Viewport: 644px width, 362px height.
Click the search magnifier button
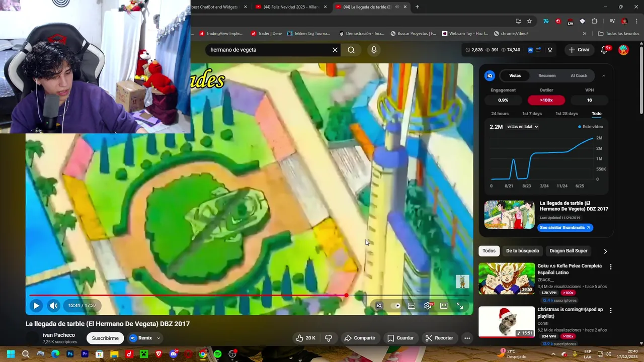(x=351, y=50)
